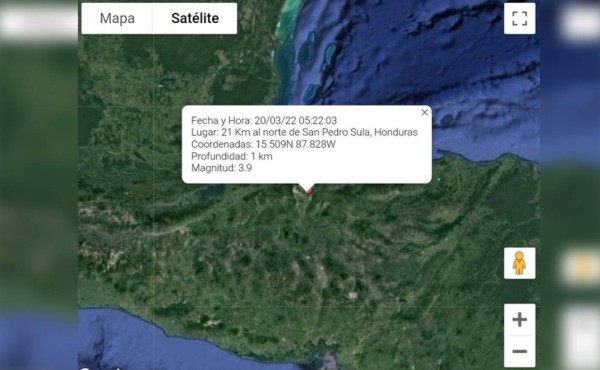
Task: Click 'Lugar: 21 Km al norte de San Pedro Sula' text
Action: pyautogui.click(x=282, y=132)
